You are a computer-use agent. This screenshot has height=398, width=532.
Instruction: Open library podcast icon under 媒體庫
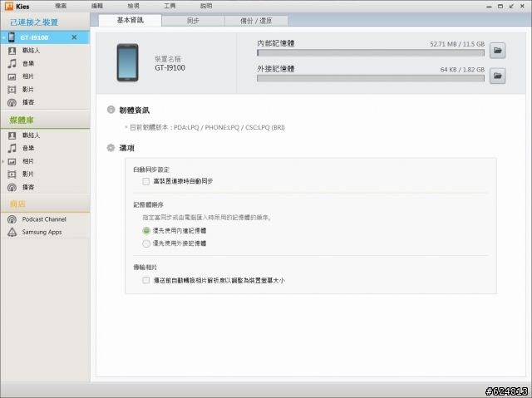tap(12, 187)
